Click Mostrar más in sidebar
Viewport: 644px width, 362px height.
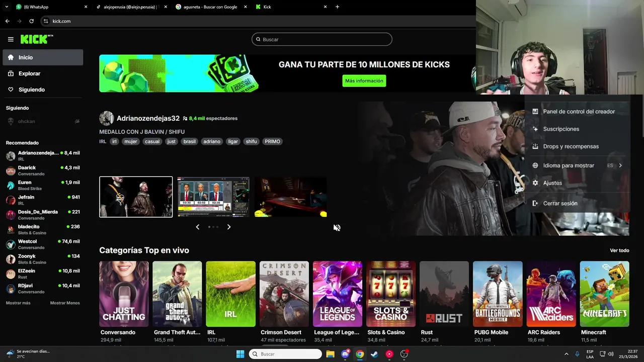click(18, 303)
